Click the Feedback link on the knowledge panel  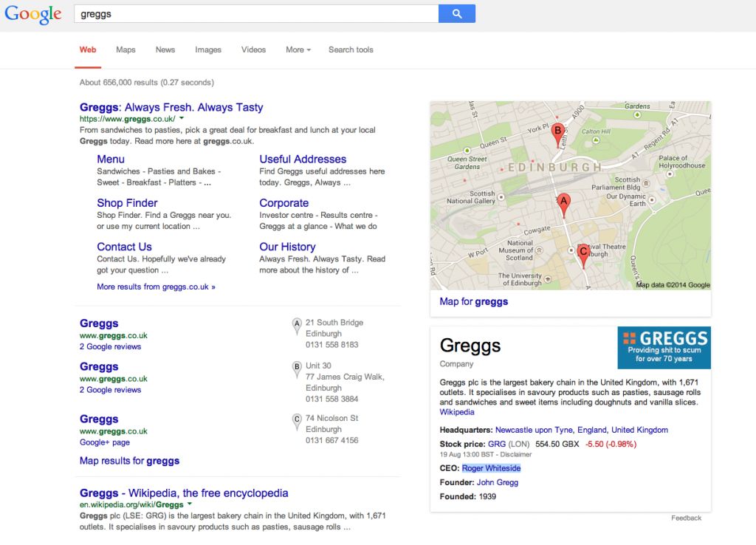(686, 518)
